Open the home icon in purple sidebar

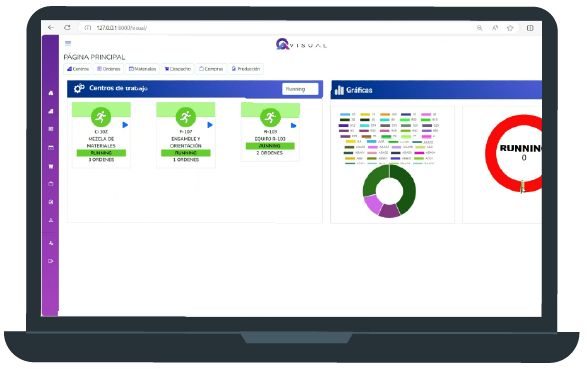click(51, 93)
